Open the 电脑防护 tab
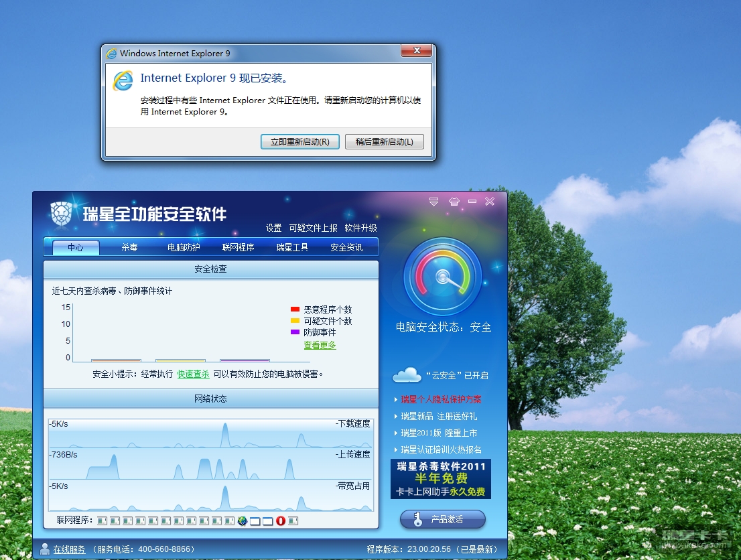The image size is (741, 560). [x=184, y=247]
